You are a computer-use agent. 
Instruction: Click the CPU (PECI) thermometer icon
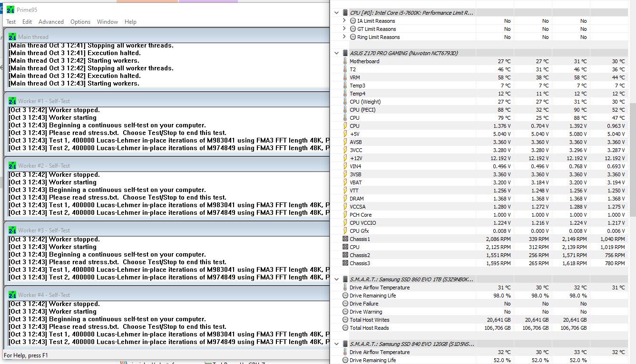tap(345, 110)
